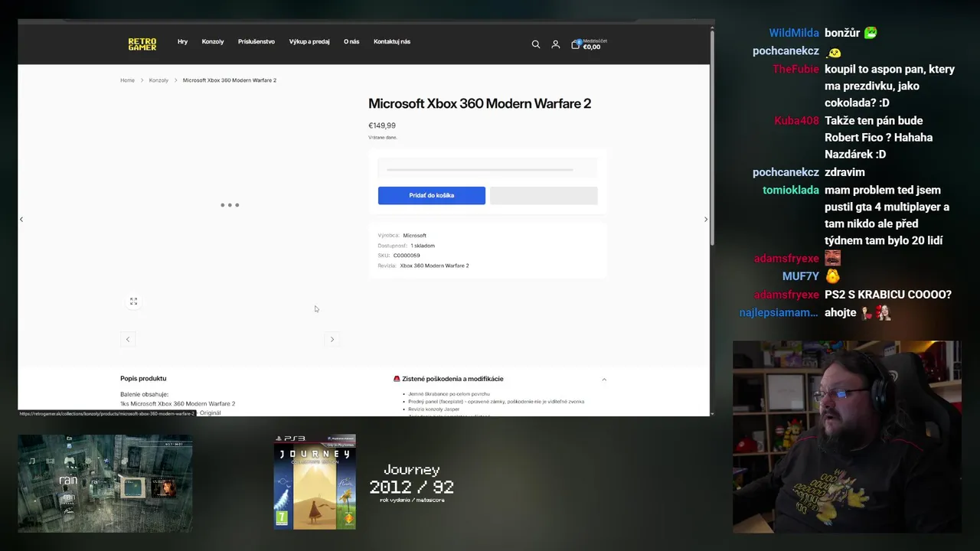Open the O nás page
Screen dimensions: 980x551
coord(351,42)
